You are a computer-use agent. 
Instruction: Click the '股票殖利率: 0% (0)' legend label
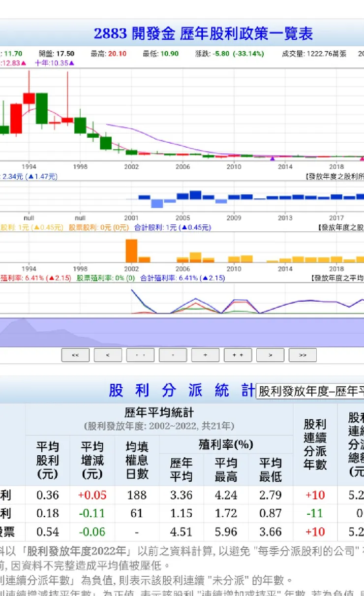(x=105, y=278)
